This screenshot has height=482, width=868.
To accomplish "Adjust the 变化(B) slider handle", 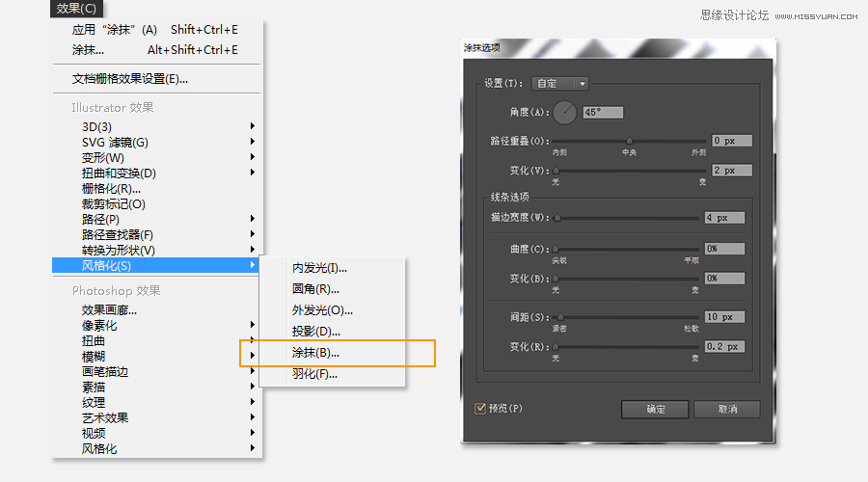I will (x=556, y=279).
